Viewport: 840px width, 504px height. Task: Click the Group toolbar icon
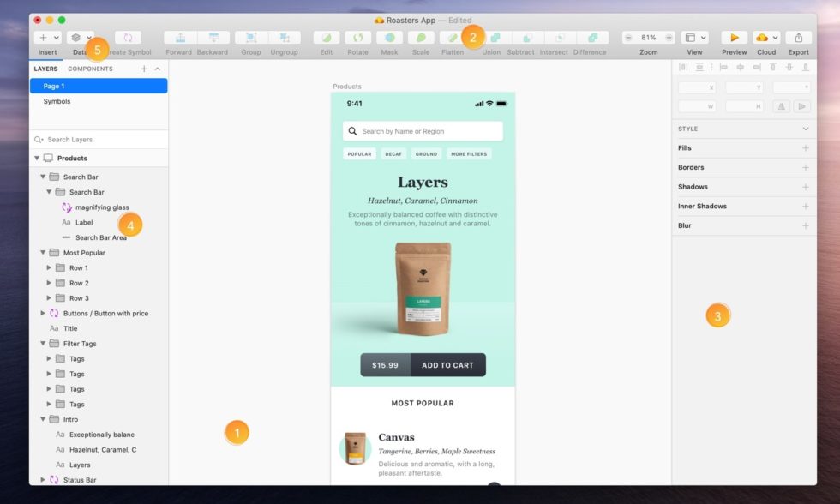click(250, 38)
